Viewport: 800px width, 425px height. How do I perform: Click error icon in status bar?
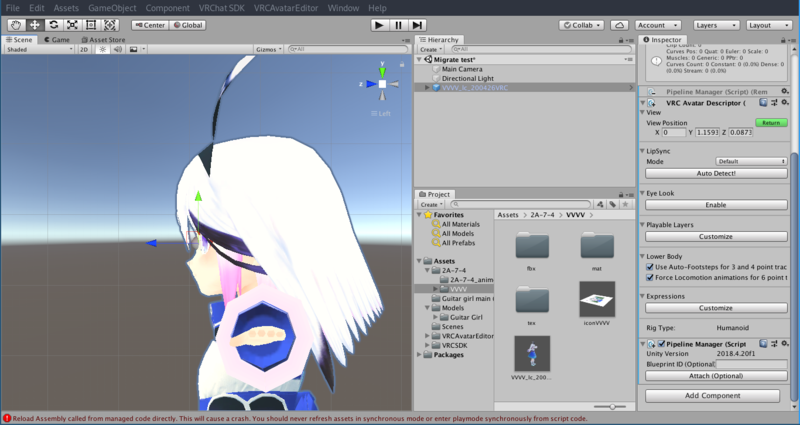tap(7, 418)
